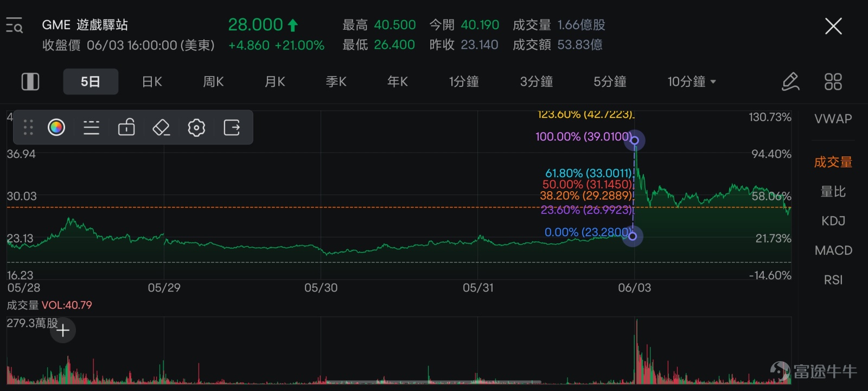Click the 36.94 price axis label

pos(21,154)
